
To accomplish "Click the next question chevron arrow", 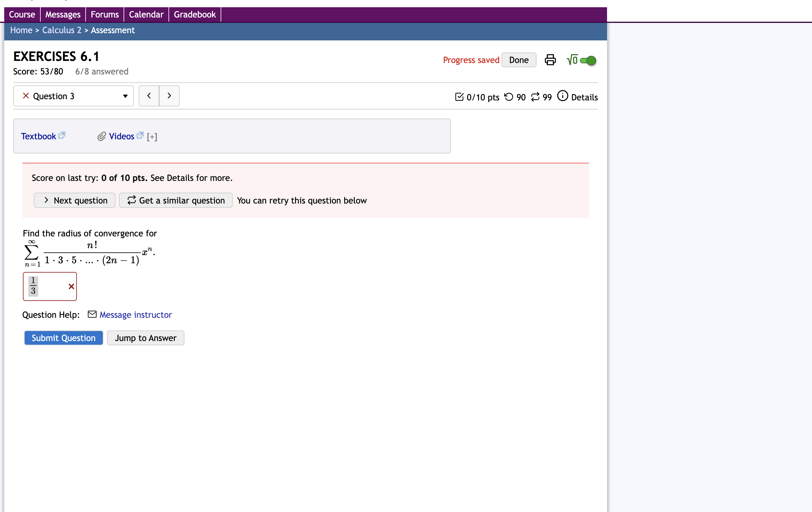I will click(x=169, y=96).
